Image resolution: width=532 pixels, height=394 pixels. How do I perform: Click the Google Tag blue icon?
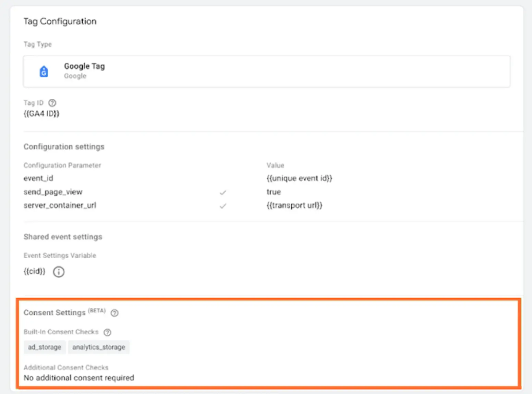[x=44, y=71]
